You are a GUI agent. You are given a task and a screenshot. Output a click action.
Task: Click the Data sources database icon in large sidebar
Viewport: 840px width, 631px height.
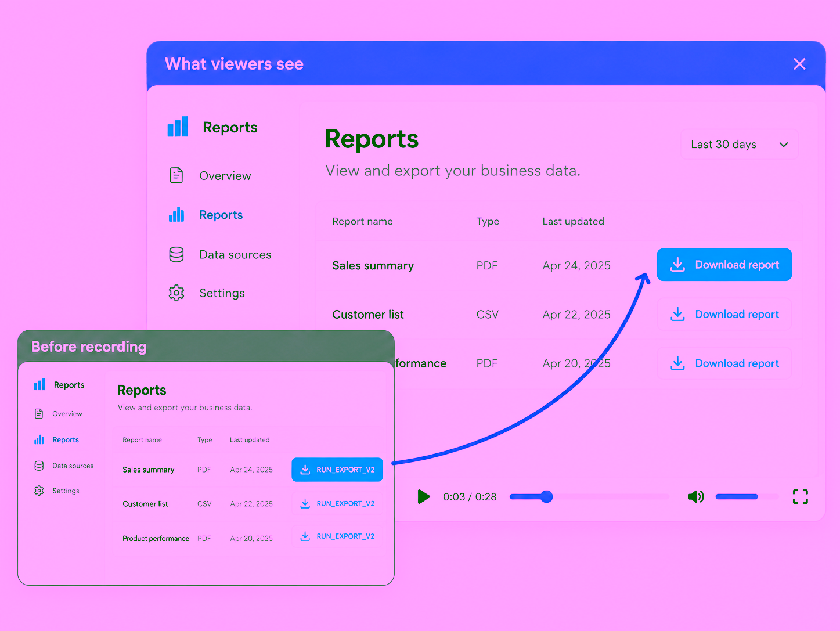click(x=176, y=254)
